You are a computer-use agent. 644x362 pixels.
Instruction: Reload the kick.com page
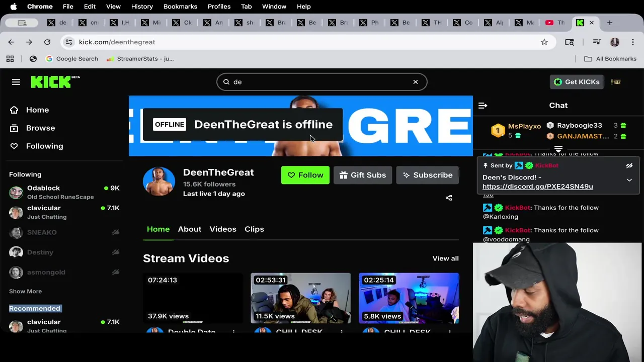click(x=47, y=42)
